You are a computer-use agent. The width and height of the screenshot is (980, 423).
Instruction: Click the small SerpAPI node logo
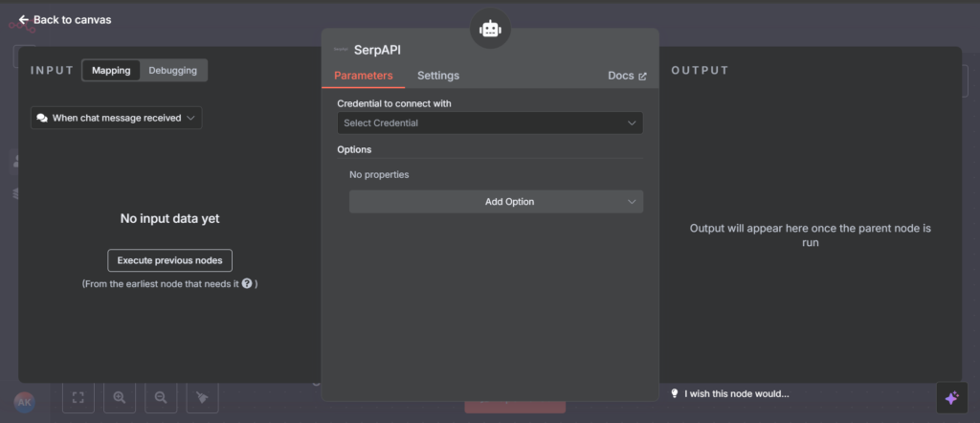pos(341,50)
